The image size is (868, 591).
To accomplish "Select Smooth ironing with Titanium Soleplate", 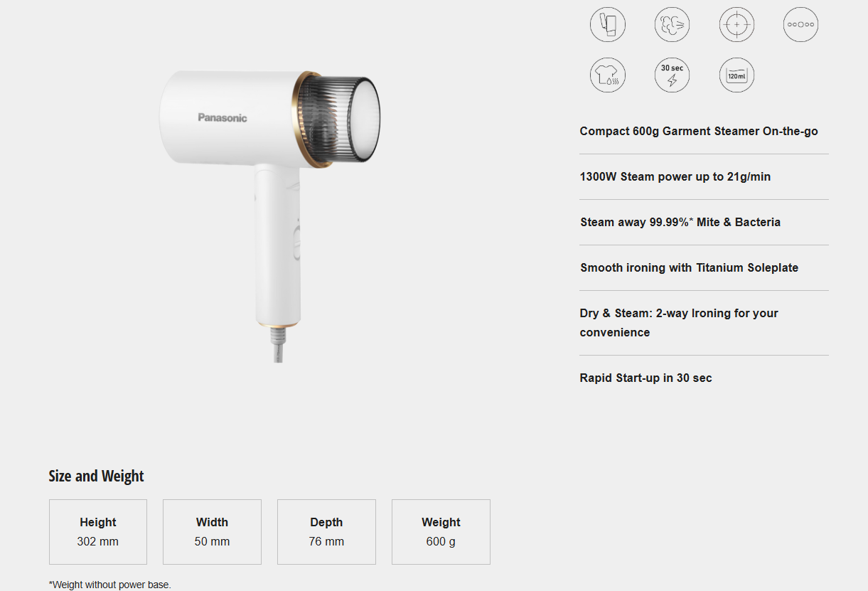I will (x=689, y=268).
